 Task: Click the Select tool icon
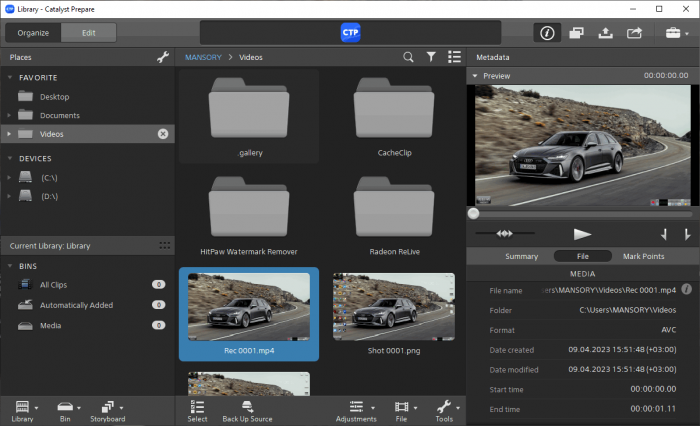click(197, 407)
